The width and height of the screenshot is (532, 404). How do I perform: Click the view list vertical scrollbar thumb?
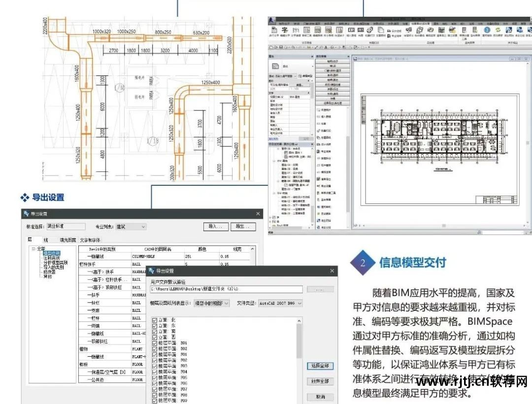(x=299, y=341)
